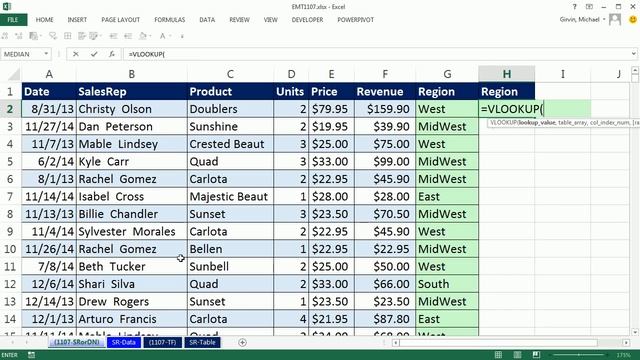The image size is (640, 360).
Task: Add a new sheet with plus icon
Action: tap(242, 342)
